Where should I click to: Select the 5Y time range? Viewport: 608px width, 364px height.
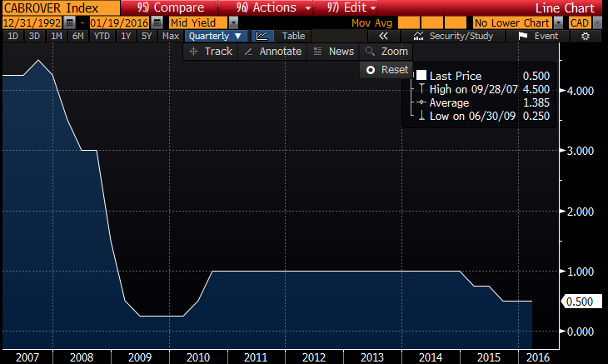(x=147, y=36)
